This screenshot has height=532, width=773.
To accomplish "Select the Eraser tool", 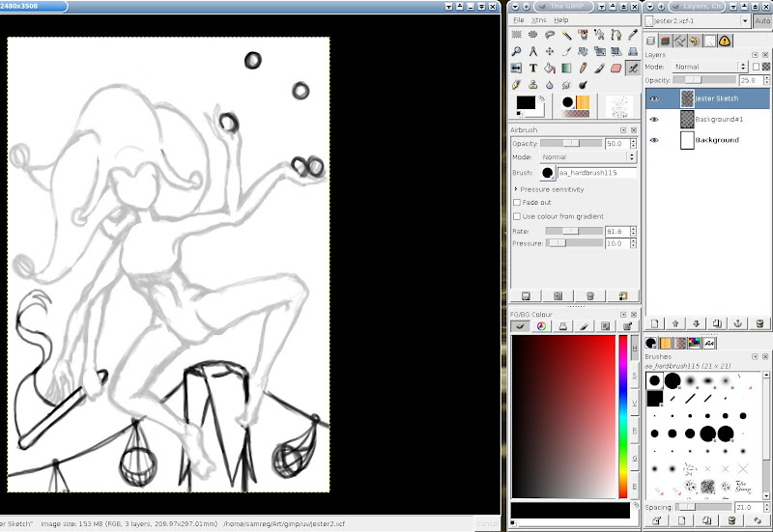I will tap(616, 68).
